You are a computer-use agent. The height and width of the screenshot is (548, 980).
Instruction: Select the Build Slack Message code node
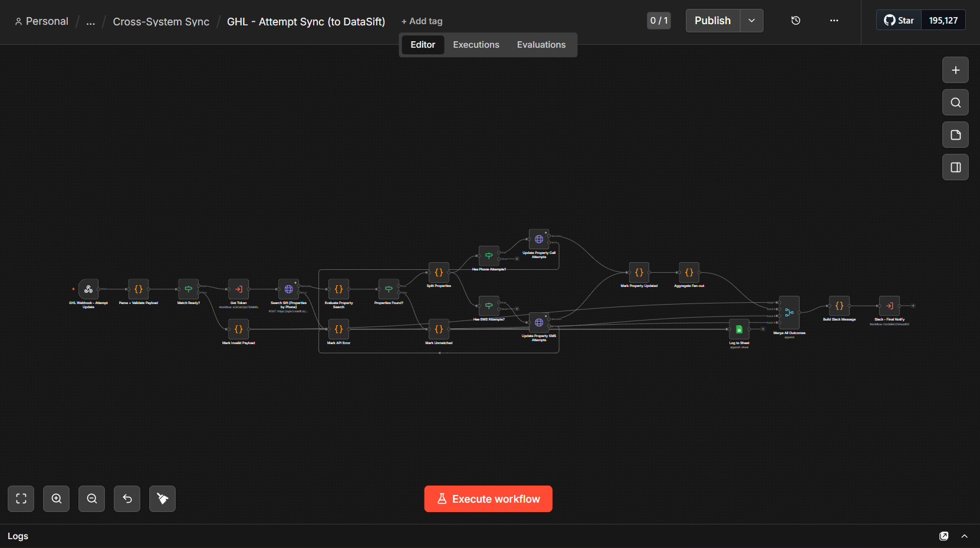tap(840, 306)
